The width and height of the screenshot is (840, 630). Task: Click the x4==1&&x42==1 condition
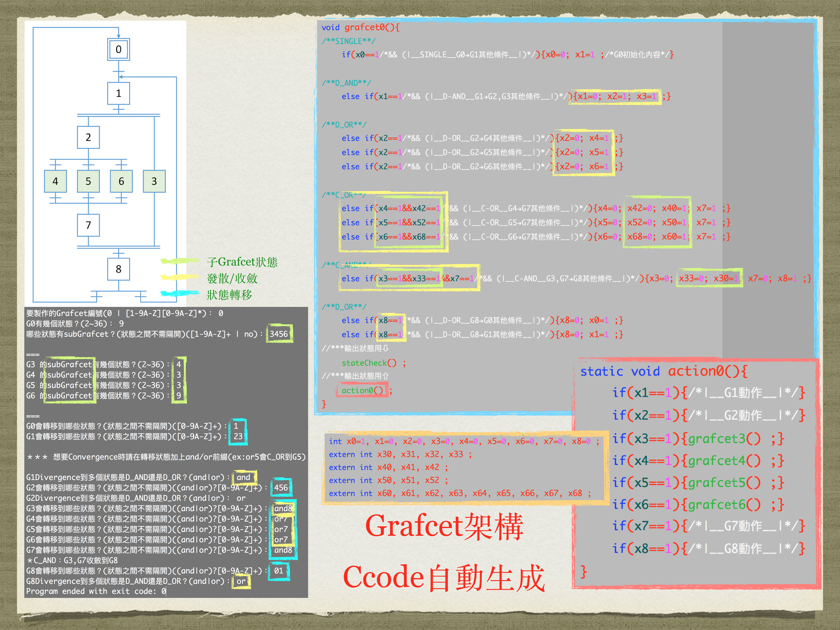click(409, 208)
